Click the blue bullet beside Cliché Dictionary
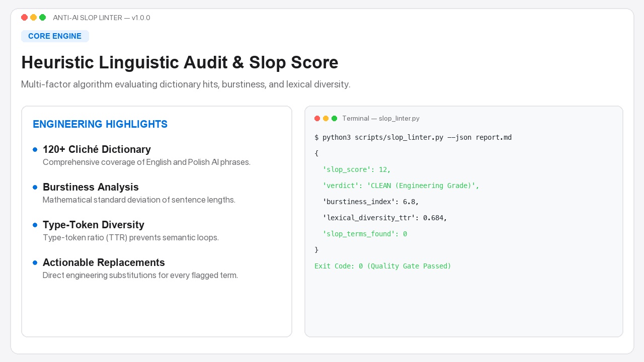This screenshot has width=644, height=362. [35, 150]
